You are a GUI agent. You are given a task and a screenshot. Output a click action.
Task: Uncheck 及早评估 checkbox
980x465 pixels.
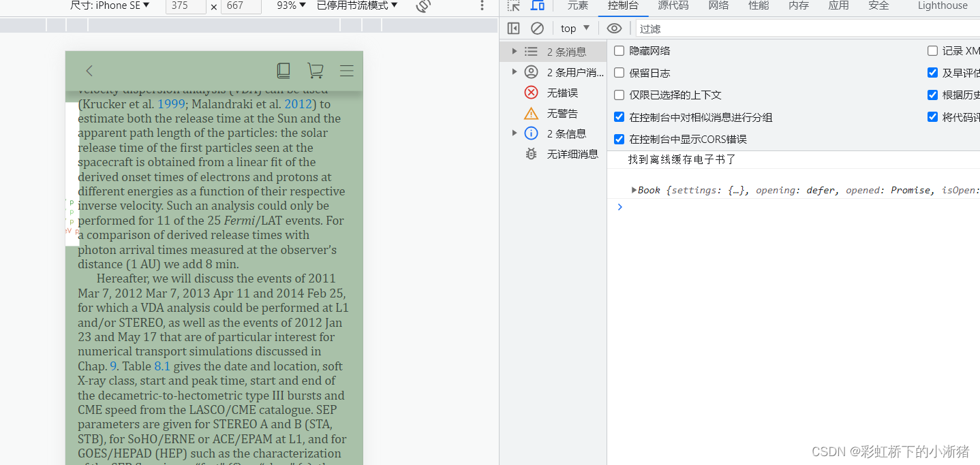coord(932,73)
